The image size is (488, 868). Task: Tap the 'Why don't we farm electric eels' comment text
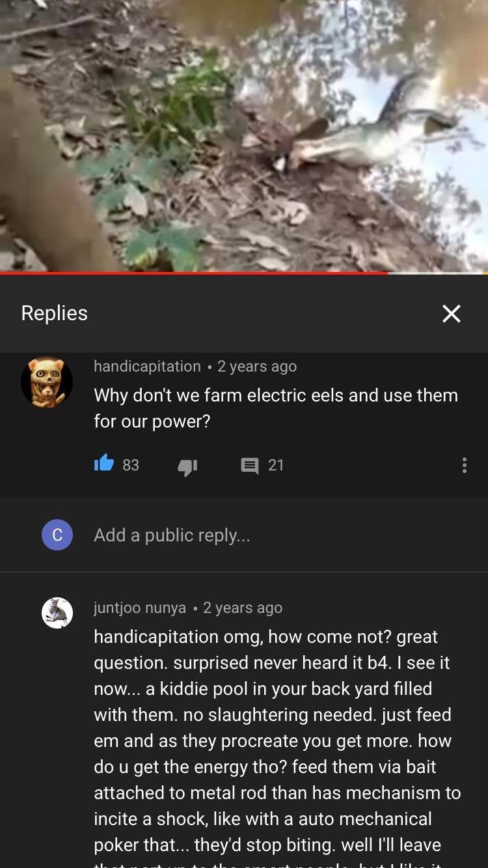(x=276, y=408)
